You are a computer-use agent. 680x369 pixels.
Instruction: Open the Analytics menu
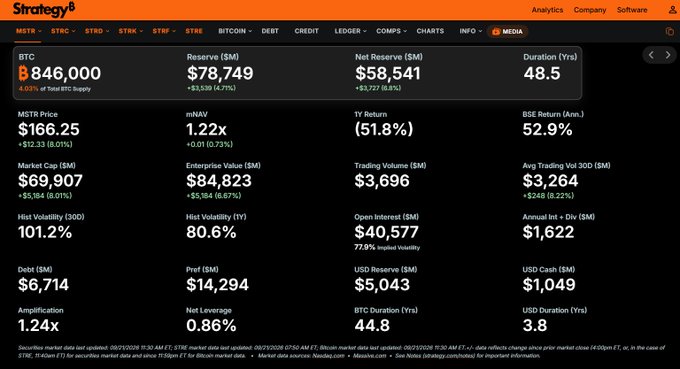tap(547, 10)
